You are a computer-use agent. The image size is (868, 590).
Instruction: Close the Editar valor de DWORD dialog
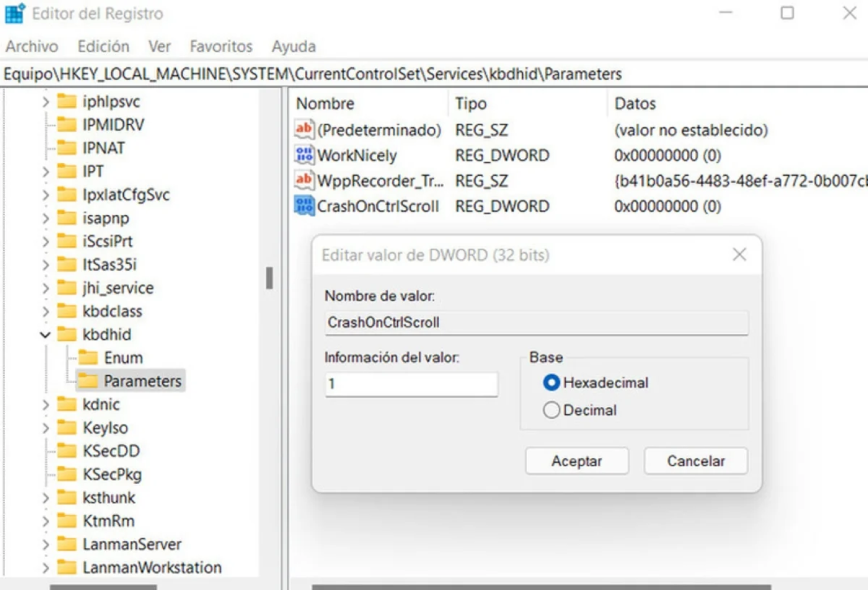coord(739,255)
